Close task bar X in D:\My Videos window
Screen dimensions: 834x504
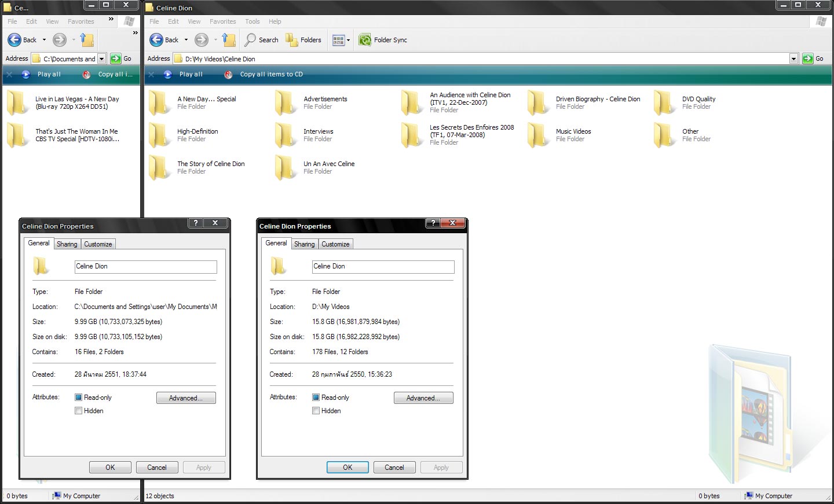tap(151, 74)
